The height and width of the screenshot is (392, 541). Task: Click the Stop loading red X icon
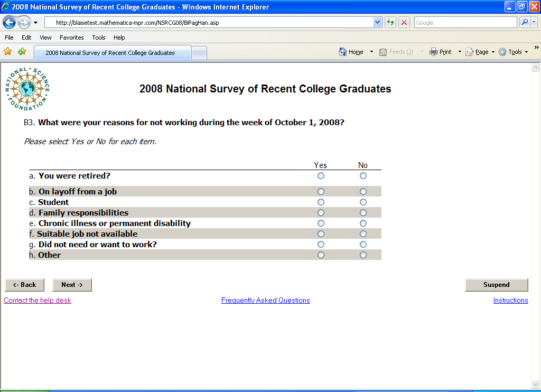404,23
